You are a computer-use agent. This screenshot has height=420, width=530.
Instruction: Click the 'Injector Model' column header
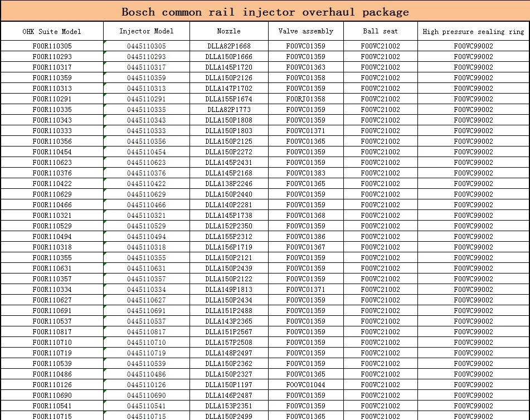[147, 31]
